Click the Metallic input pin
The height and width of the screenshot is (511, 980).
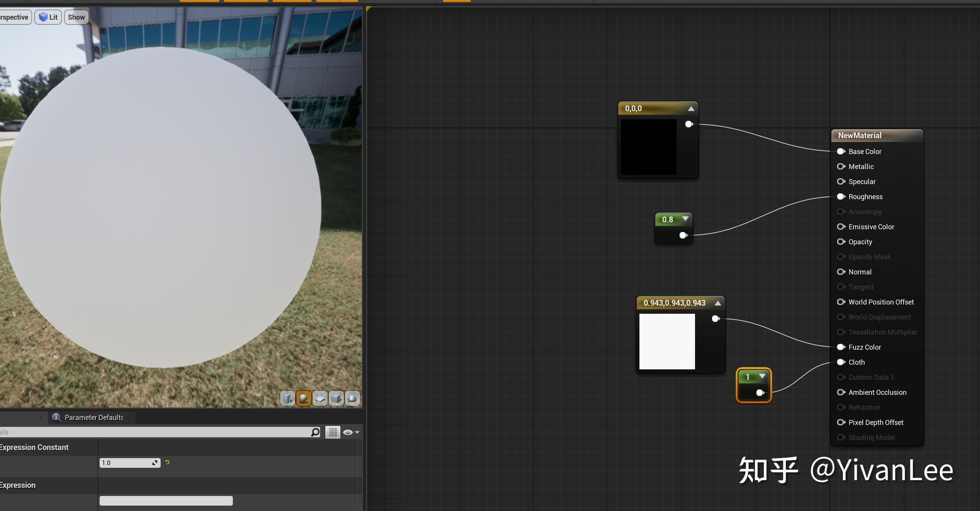click(x=841, y=166)
